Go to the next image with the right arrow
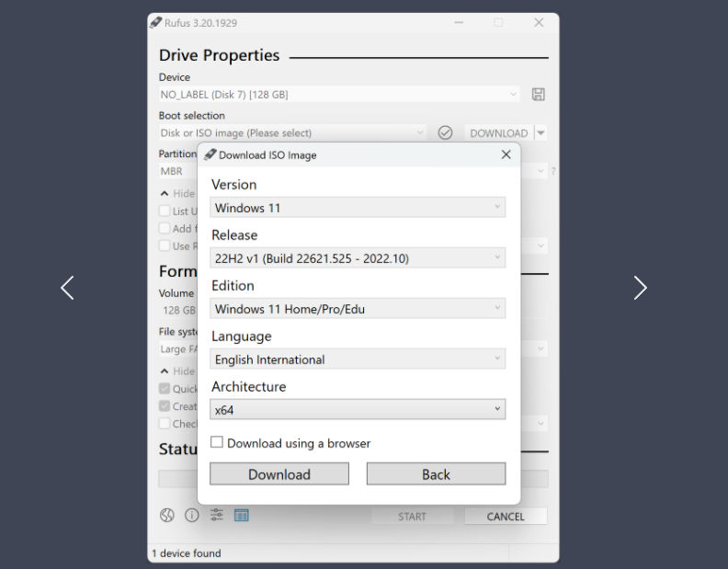 (641, 288)
